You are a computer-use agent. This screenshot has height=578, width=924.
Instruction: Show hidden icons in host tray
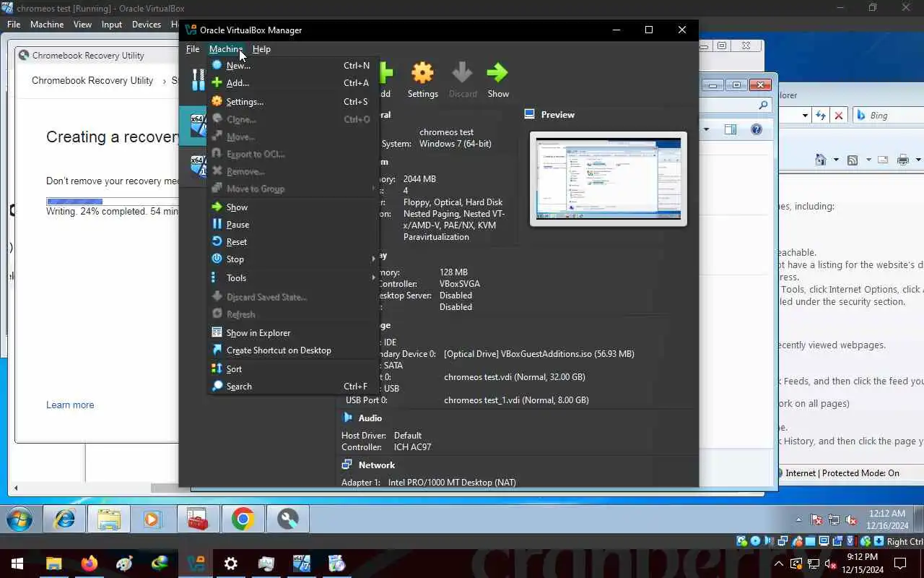coord(779,564)
